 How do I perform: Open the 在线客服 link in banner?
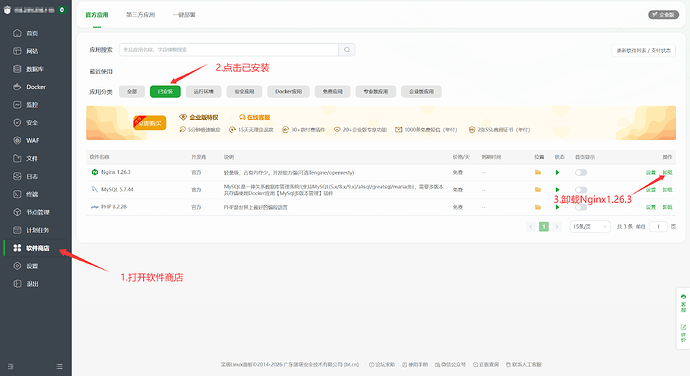click(x=254, y=117)
